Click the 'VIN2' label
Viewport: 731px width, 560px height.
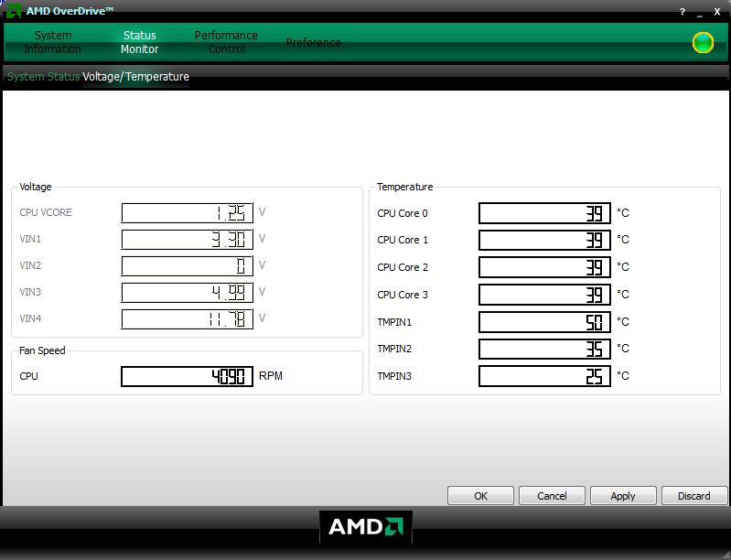click(x=30, y=265)
